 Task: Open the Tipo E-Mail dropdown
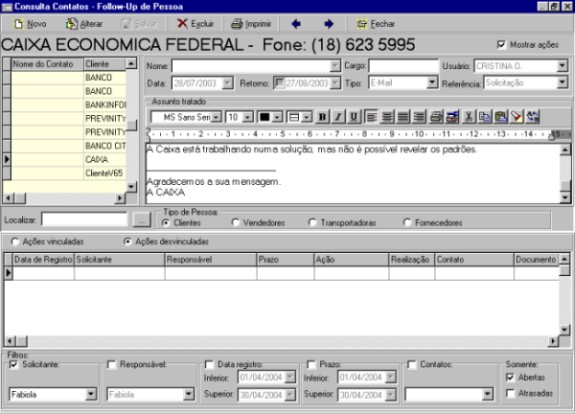pyautogui.click(x=432, y=83)
